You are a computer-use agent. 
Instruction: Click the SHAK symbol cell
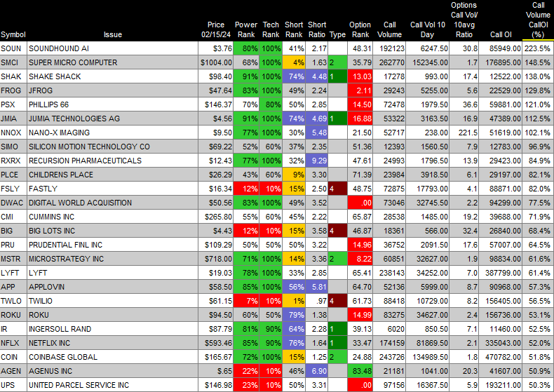coord(13,76)
